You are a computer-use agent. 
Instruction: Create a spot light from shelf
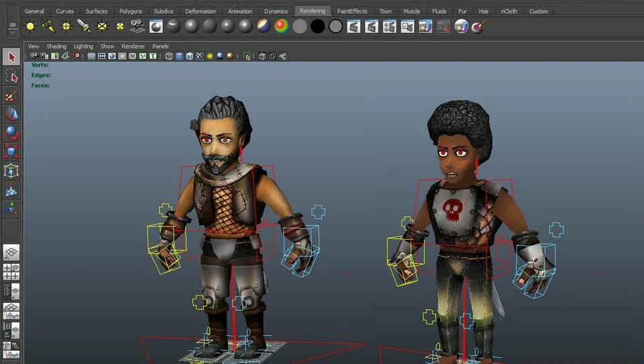(84, 27)
